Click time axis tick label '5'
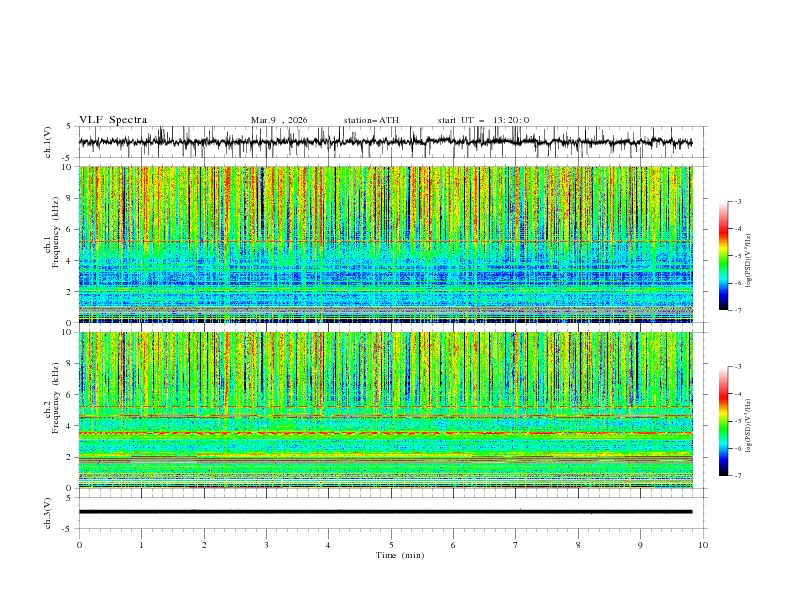The height and width of the screenshot is (612, 792). click(x=391, y=545)
